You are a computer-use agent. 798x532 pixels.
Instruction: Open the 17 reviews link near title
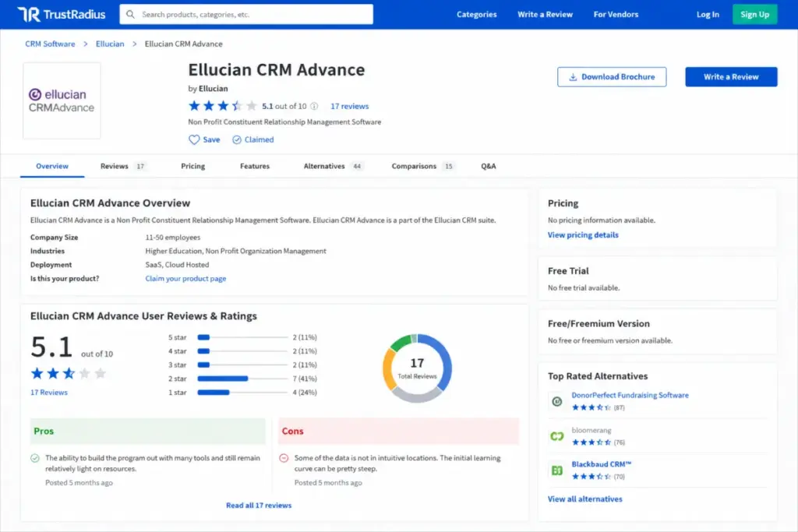[350, 106]
